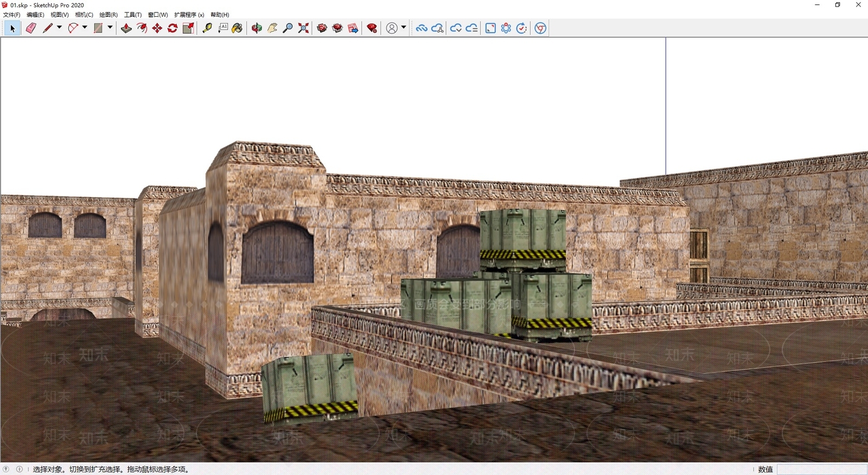Select the Rectangle shape tool

pos(98,28)
